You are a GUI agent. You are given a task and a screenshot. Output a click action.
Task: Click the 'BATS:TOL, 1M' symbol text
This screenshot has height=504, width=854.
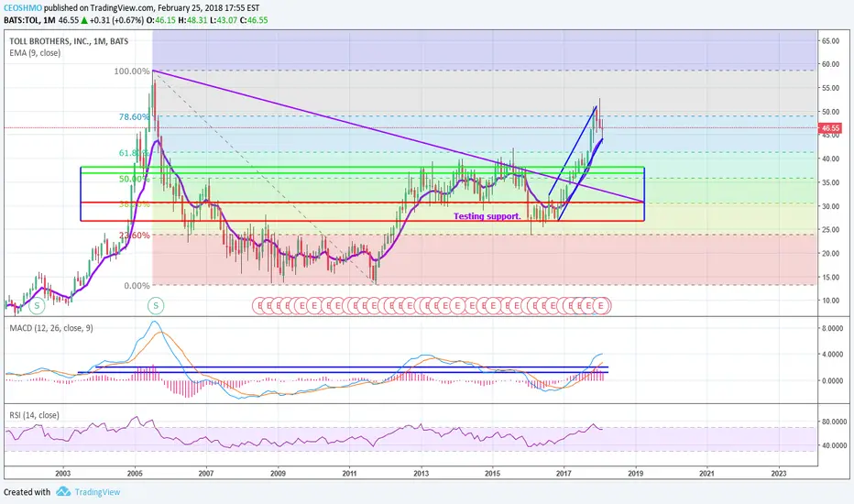29,20
